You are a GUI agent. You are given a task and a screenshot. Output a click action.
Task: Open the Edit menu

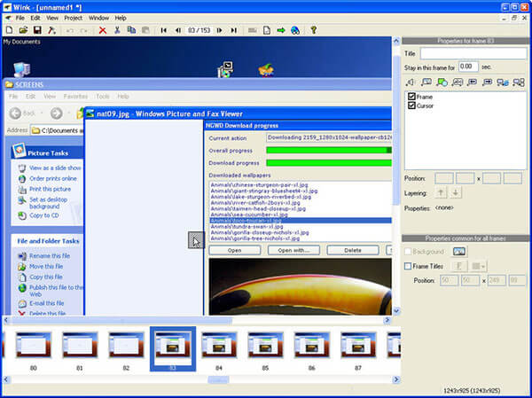coord(35,18)
